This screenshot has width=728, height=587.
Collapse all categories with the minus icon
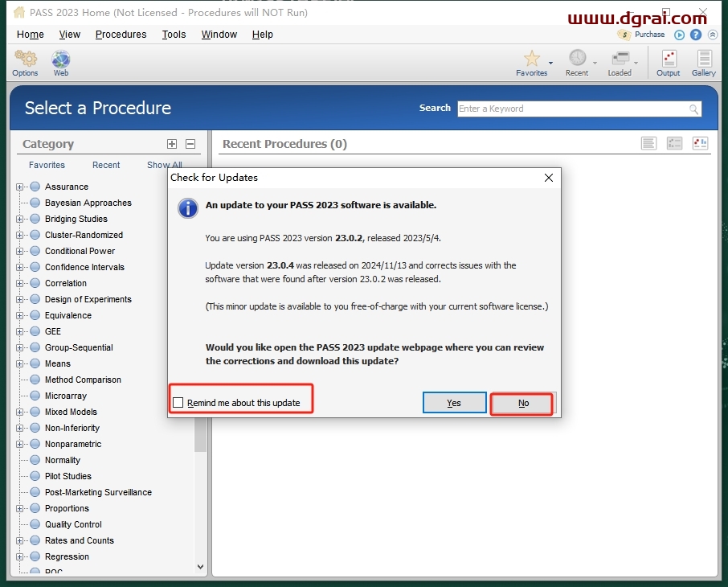(x=190, y=144)
